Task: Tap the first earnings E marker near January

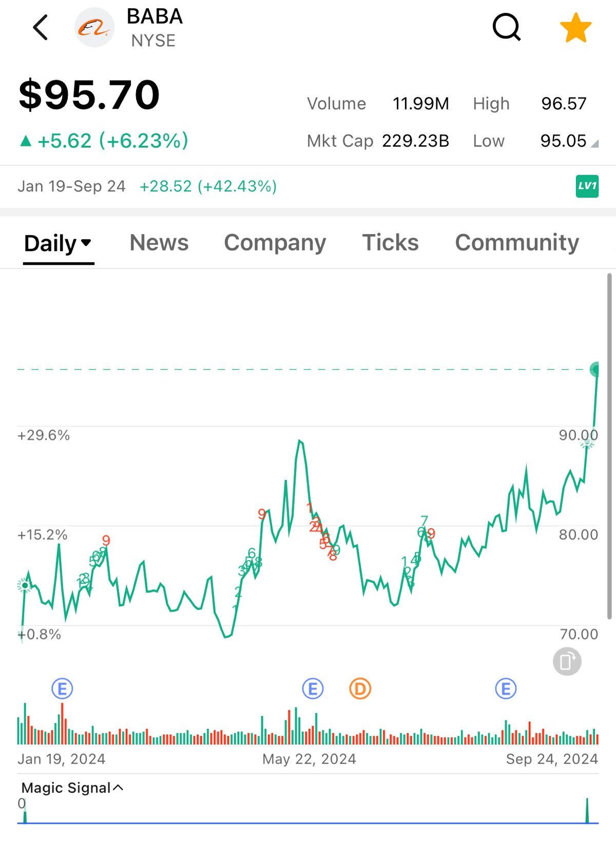Action: pos(62,689)
